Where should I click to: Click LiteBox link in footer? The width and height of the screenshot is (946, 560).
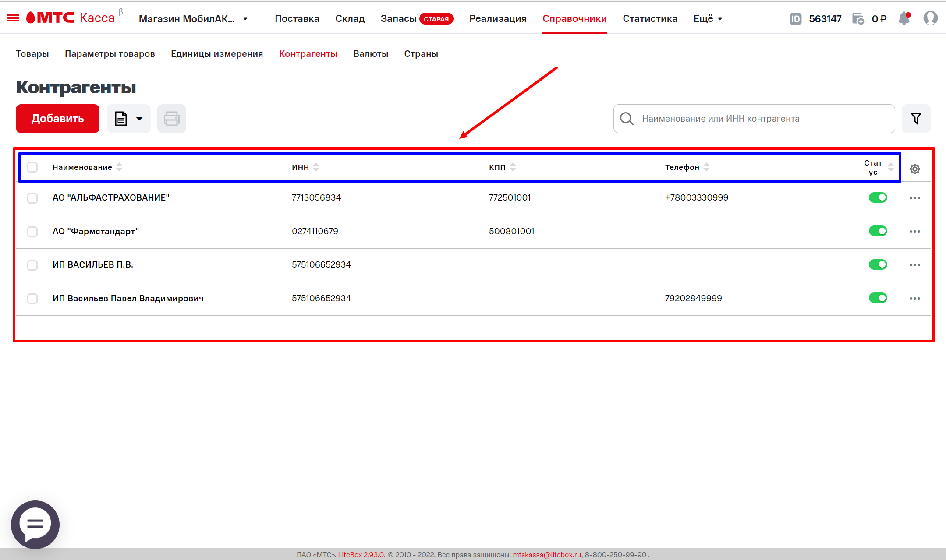tap(350, 555)
